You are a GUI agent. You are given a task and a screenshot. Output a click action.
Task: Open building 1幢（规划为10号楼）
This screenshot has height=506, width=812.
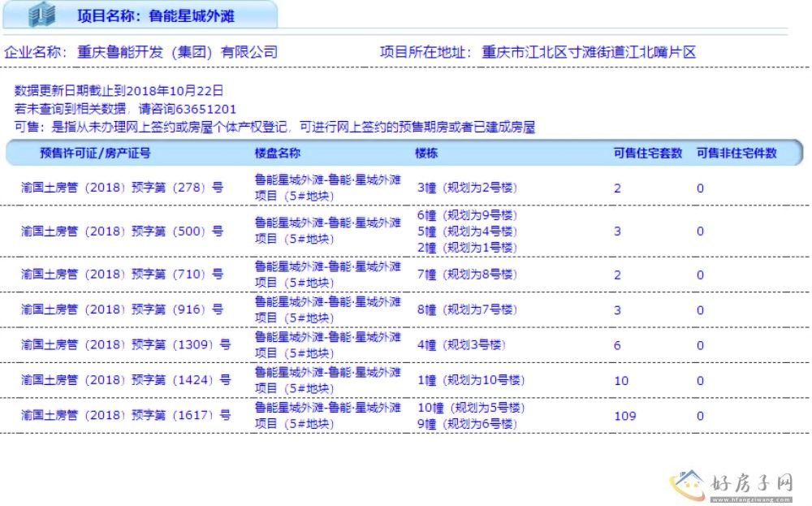[x=471, y=379]
